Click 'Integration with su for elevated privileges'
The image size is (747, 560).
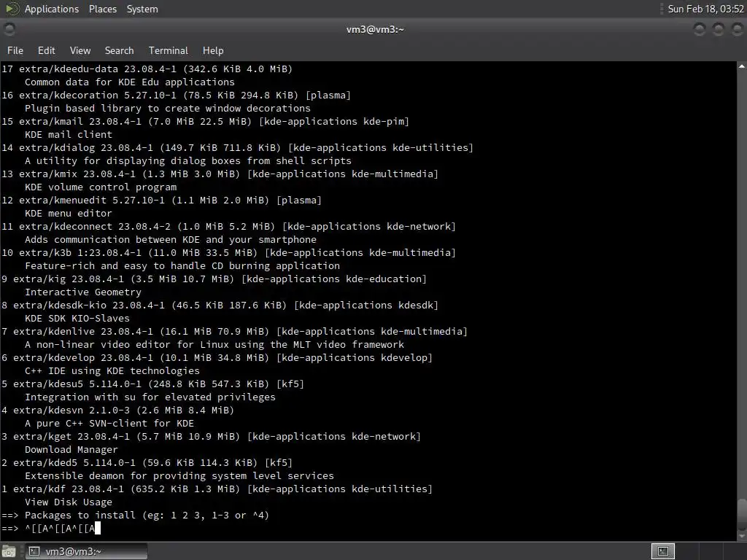tap(150, 397)
